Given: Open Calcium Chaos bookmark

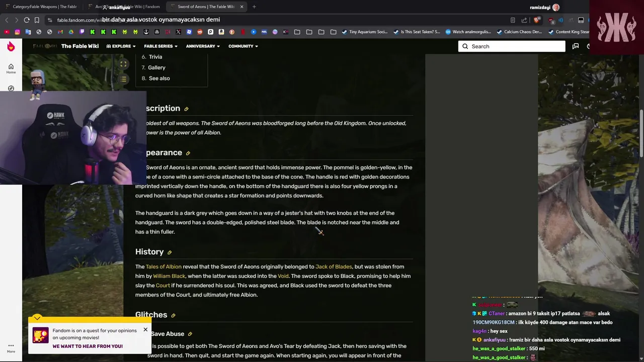Looking at the screenshot, I should (x=519, y=32).
